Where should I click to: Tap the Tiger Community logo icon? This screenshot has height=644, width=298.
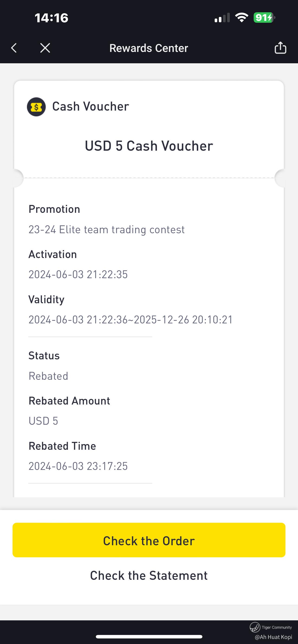255,627
